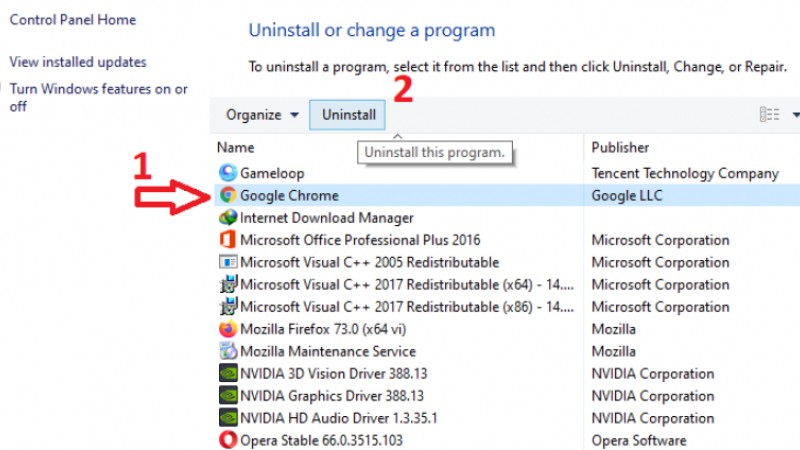The image size is (800, 450).
Task: Expand the view options arrow
Action: tap(795, 115)
